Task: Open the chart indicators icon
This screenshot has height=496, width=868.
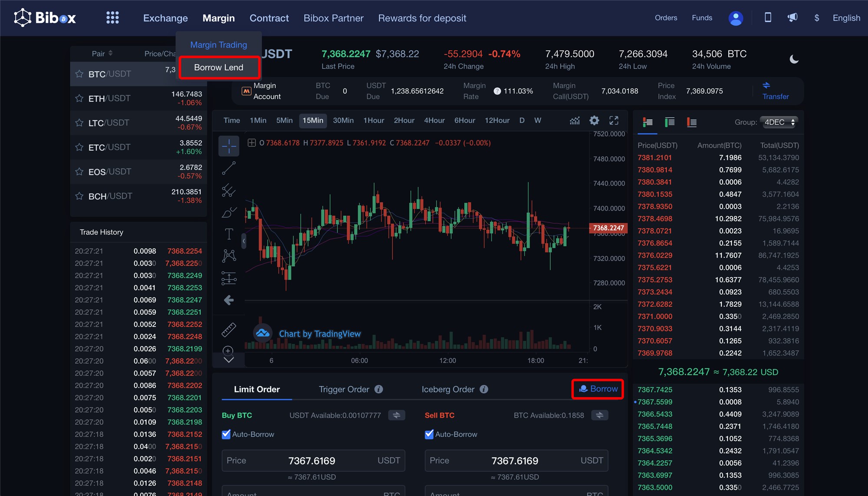Action: (575, 121)
